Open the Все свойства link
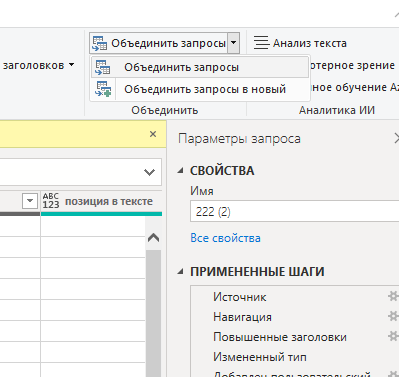399x377 pixels. click(x=225, y=238)
